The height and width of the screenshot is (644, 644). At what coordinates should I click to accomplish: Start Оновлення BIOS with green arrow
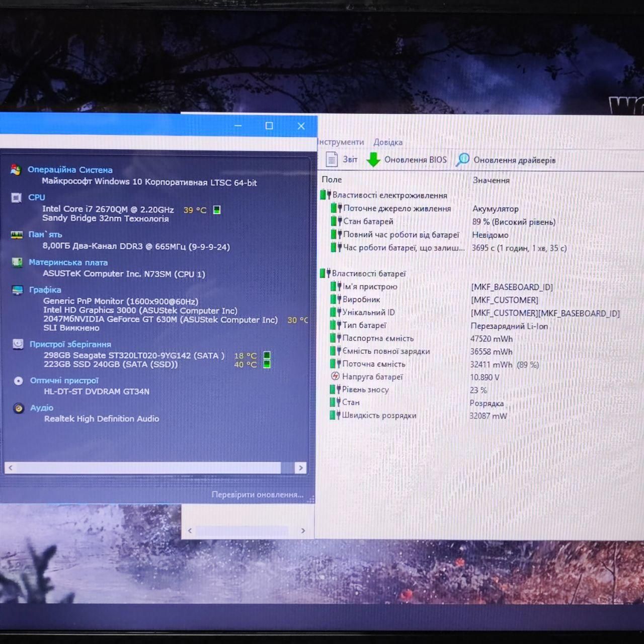[407, 160]
